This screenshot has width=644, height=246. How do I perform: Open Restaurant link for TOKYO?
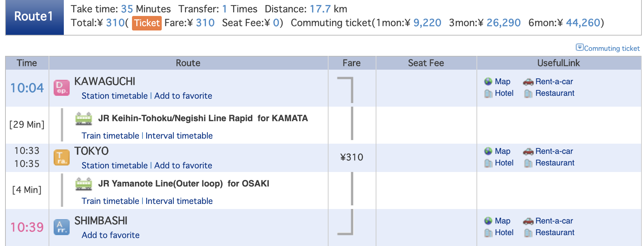click(x=555, y=163)
